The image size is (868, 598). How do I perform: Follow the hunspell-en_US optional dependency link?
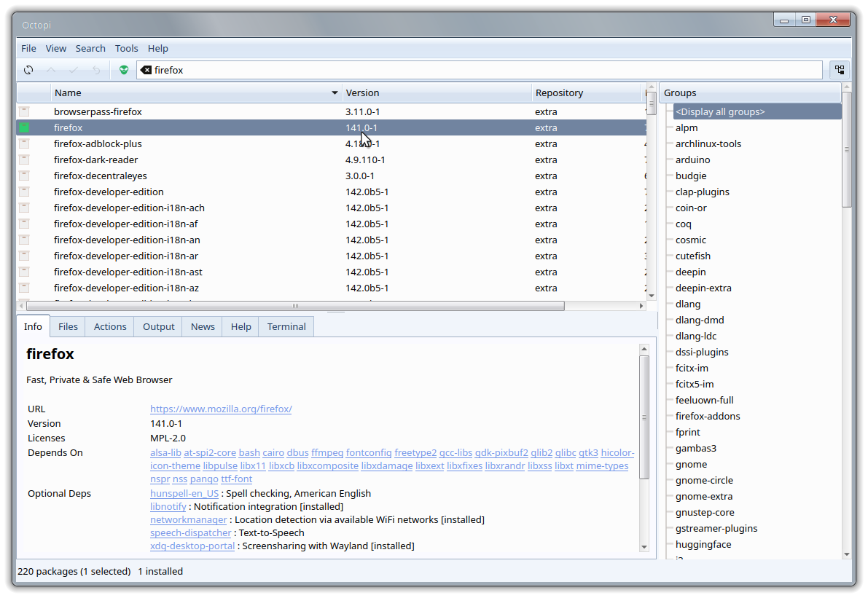184,493
